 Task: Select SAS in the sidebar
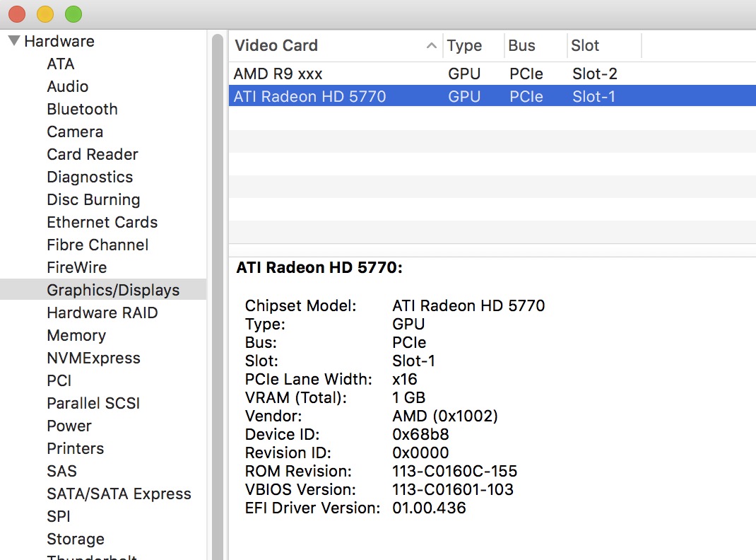pos(61,471)
